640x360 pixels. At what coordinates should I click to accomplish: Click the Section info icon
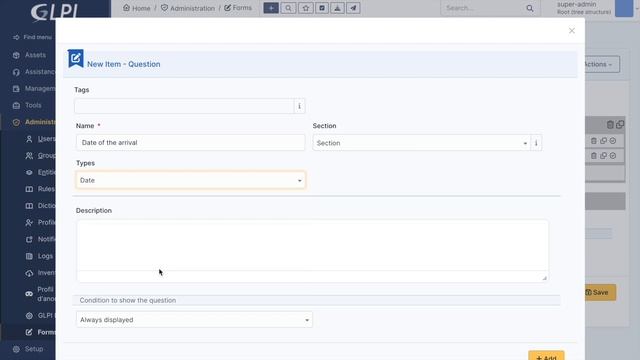coord(536,143)
